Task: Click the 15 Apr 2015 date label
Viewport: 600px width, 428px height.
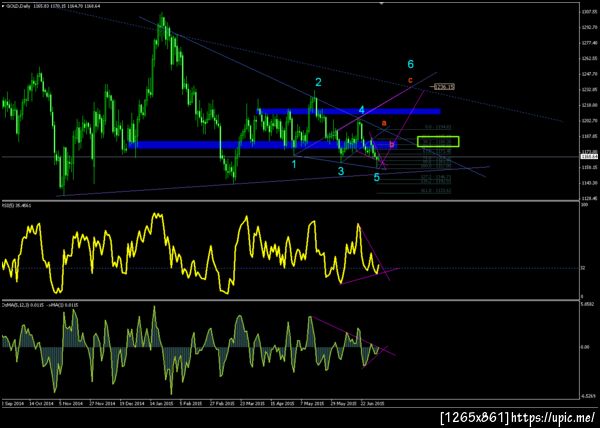Action: (x=282, y=403)
